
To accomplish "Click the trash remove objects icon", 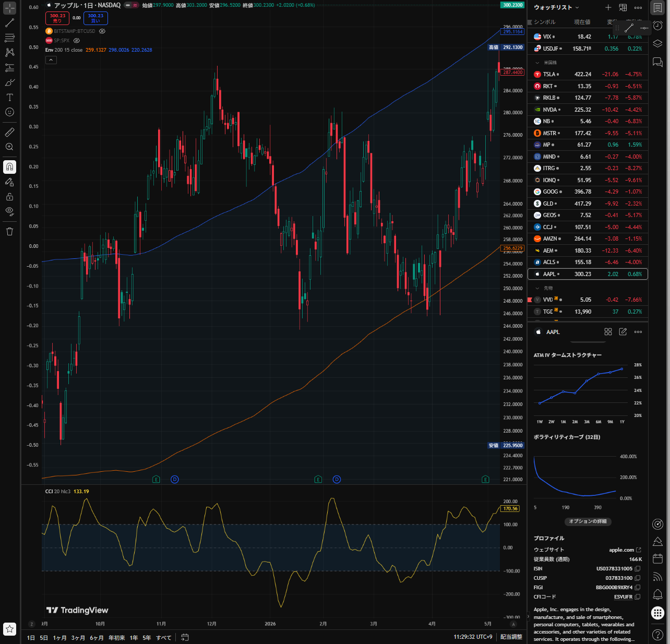I will [9, 231].
